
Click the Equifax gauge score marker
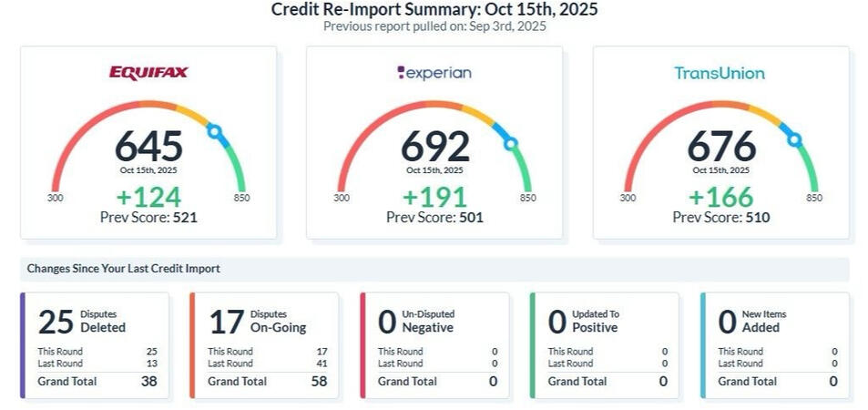coord(215,132)
